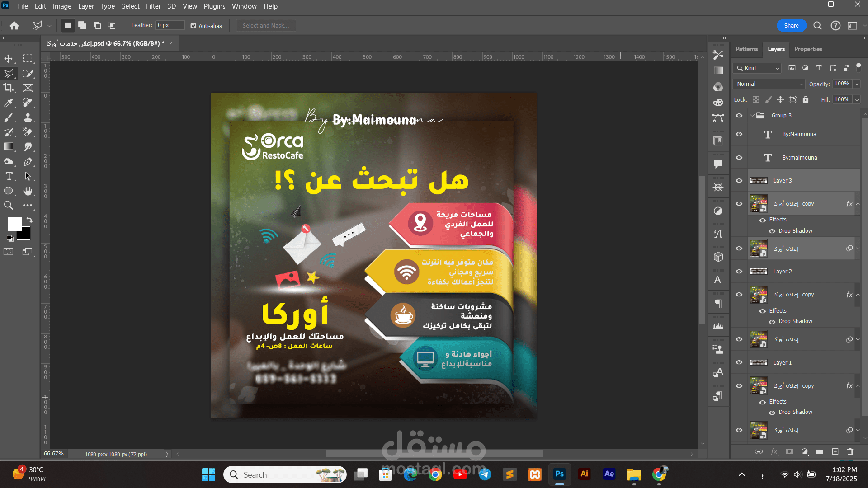
Task: Select the Ellipse shape tool
Action: point(9,191)
